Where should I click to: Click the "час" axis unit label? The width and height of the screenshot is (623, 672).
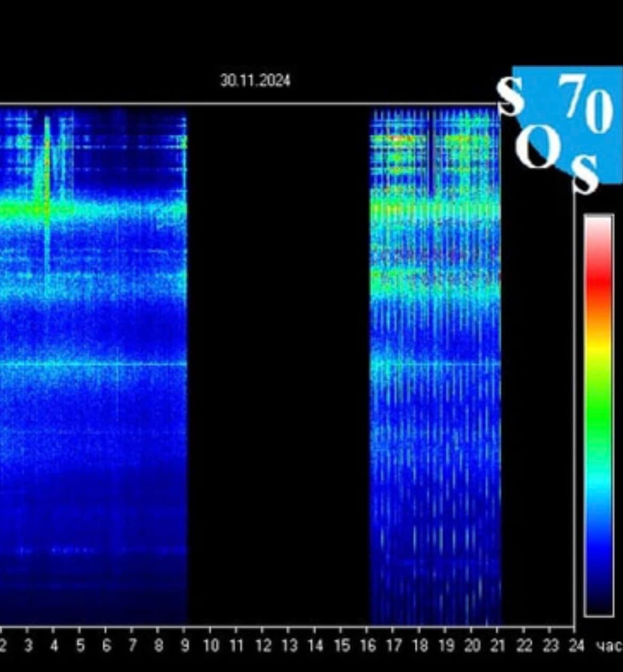pyautogui.click(x=609, y=646)
